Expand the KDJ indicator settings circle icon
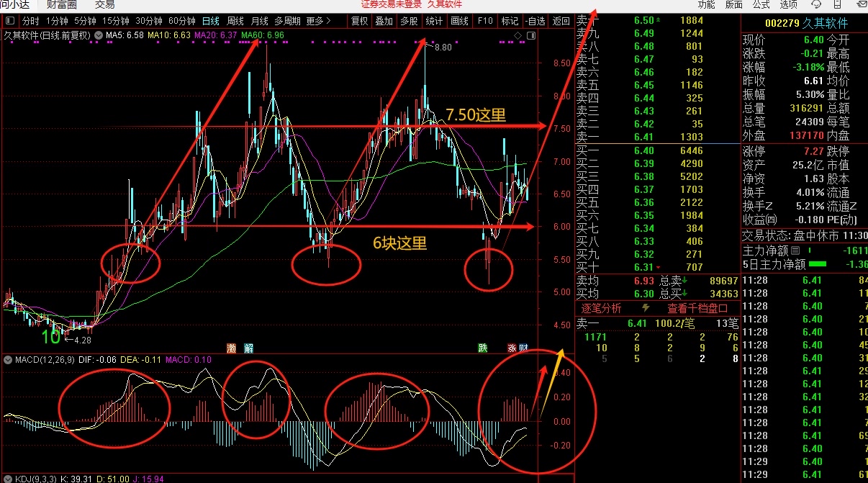Screen dimensions: 868x483 9,478
